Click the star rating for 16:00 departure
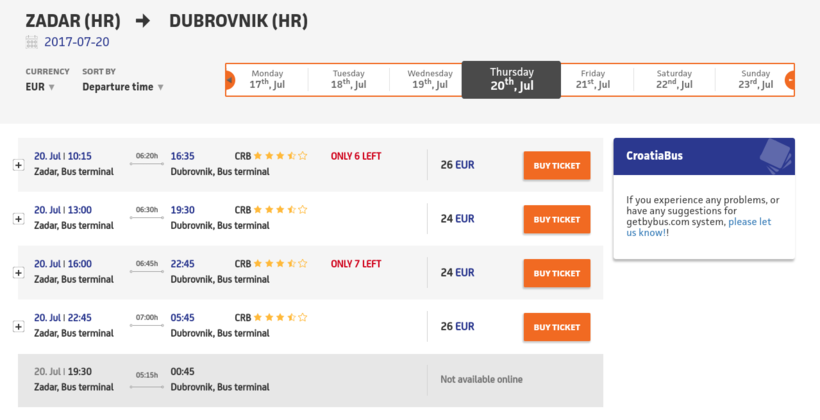820x420 pixels. (280, 264)
